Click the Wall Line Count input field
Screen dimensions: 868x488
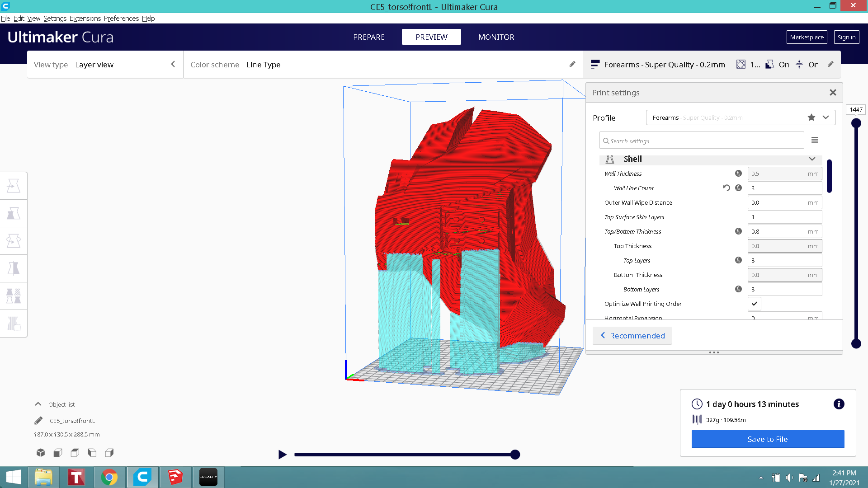point(785,188)
